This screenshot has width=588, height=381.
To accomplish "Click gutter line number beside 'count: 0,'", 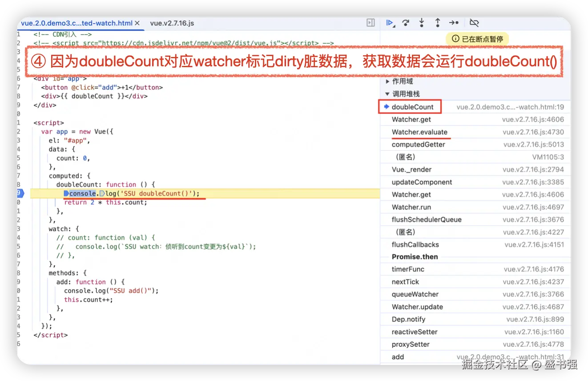I will pos(19,158).
